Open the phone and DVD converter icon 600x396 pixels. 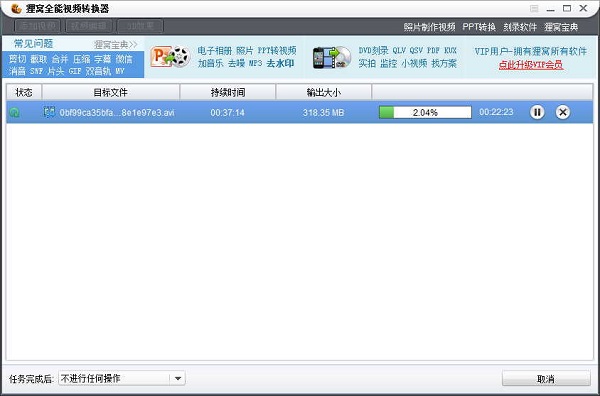(x=332, y=57)
